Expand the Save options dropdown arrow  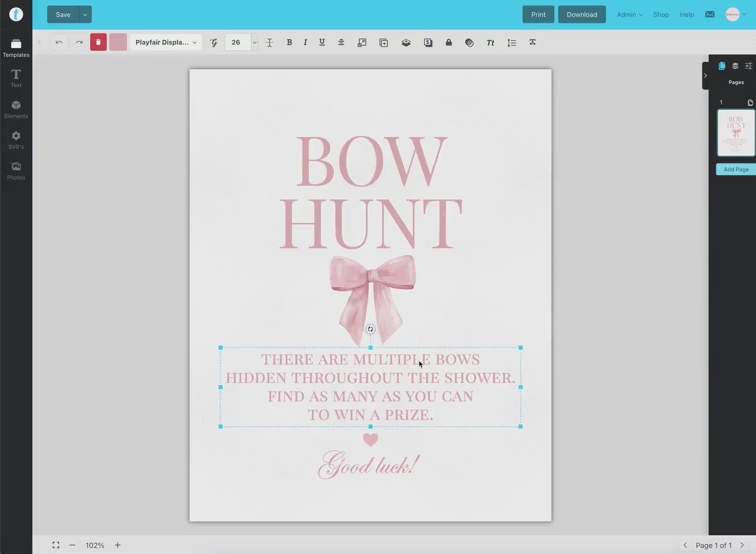coord(85,15)
